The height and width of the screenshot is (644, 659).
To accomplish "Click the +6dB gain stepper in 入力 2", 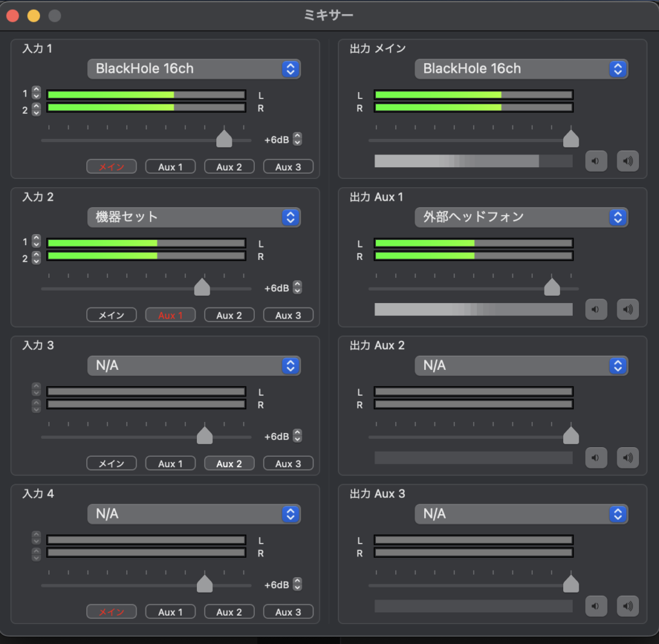I will click(x=297, y=288).
